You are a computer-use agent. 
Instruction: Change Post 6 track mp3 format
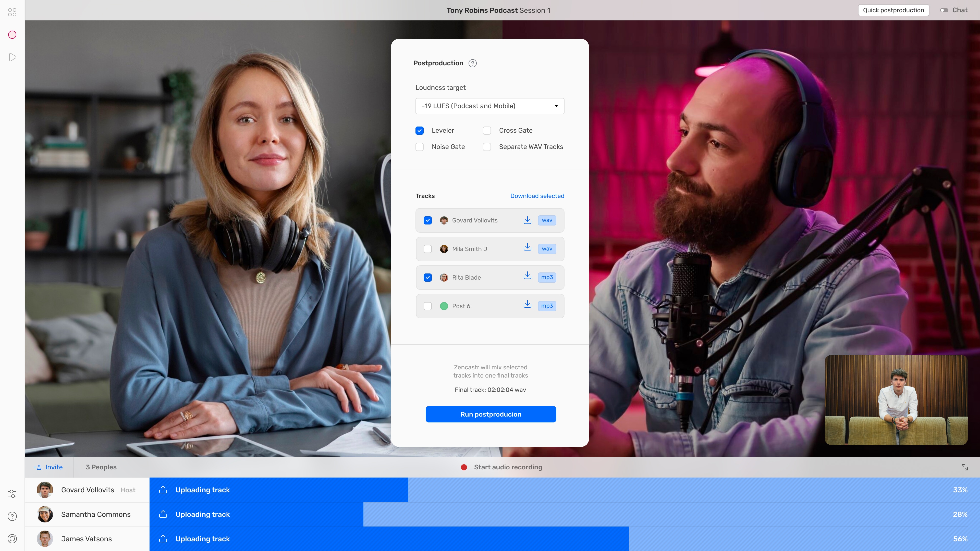547,306
